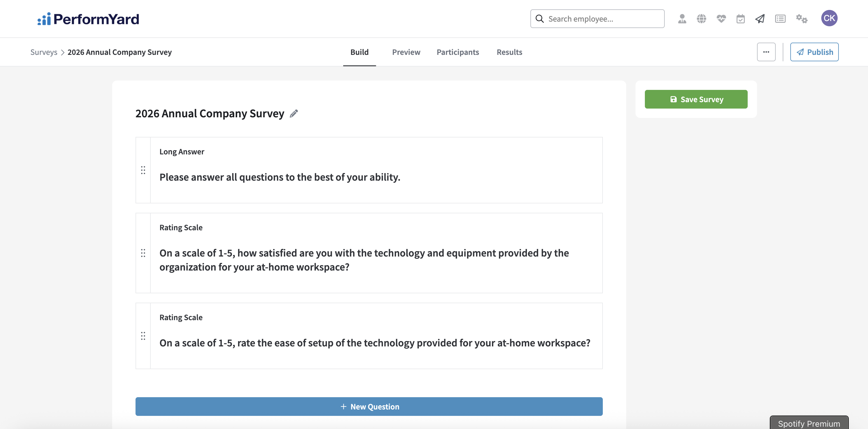Open the CK user avatar menu
The height and width of the screenshot is (429, 868).
[829, 18]
